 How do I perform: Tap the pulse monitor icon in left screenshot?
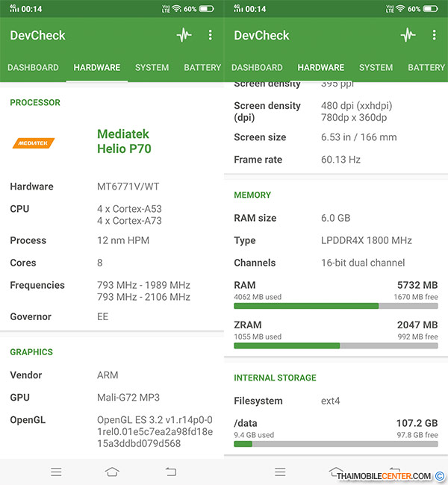(184, 35)
